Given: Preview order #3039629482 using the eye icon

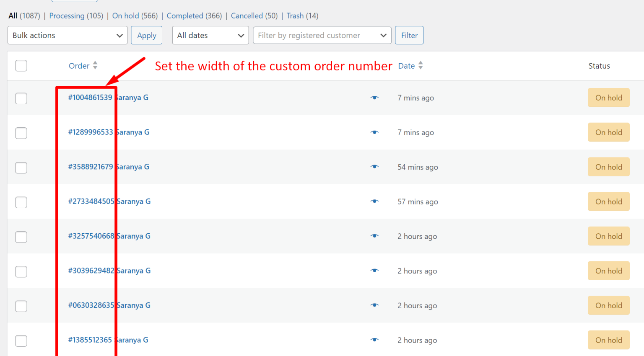Looking at the screenshot, I should [x=374, y=271].
